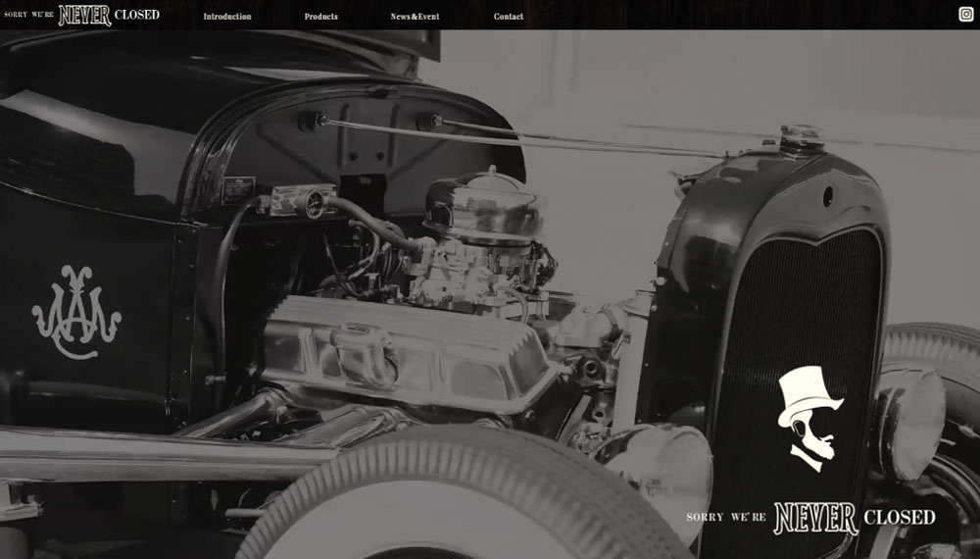The image size is (980, 559).
Task: Go to the Products page
Action: pyautogui.click(x=320, y=17)
